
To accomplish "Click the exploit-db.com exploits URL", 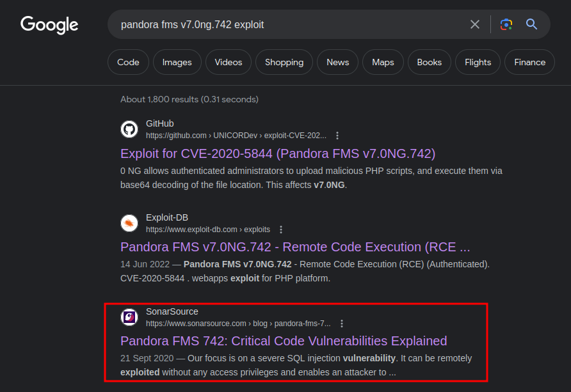I will 208,230.
